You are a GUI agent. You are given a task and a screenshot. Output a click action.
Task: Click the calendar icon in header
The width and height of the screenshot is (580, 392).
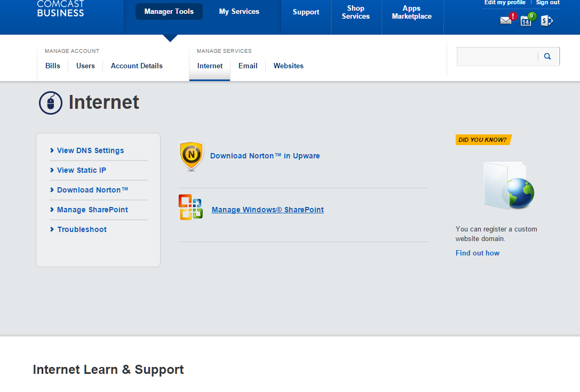(526, 21)
